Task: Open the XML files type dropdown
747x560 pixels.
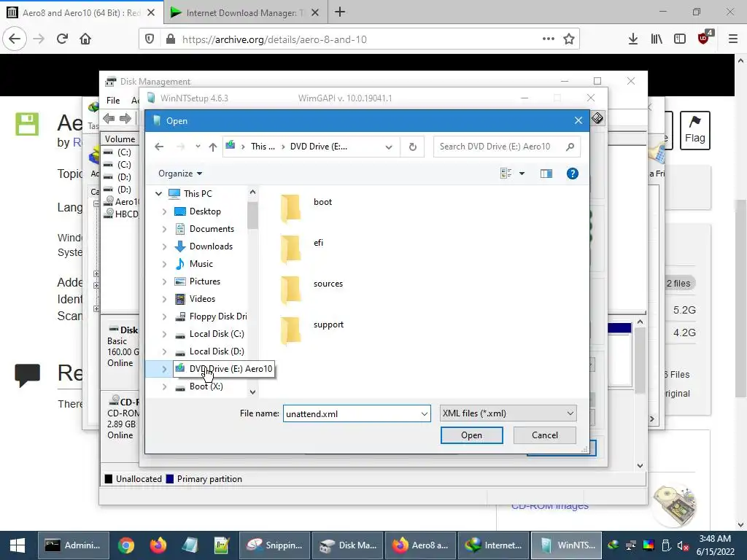Action: (x=570, y=413)
